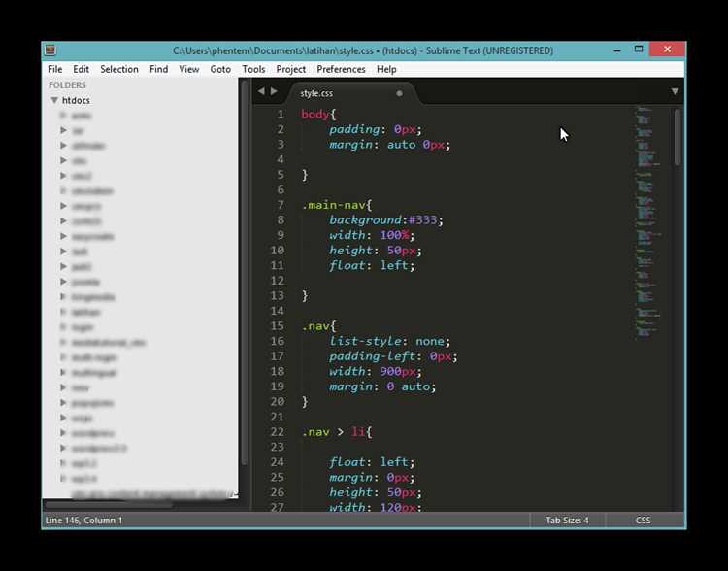This screenshot has width=728, height=571.
Task: Open the Find menu
Action: (159, 69)
